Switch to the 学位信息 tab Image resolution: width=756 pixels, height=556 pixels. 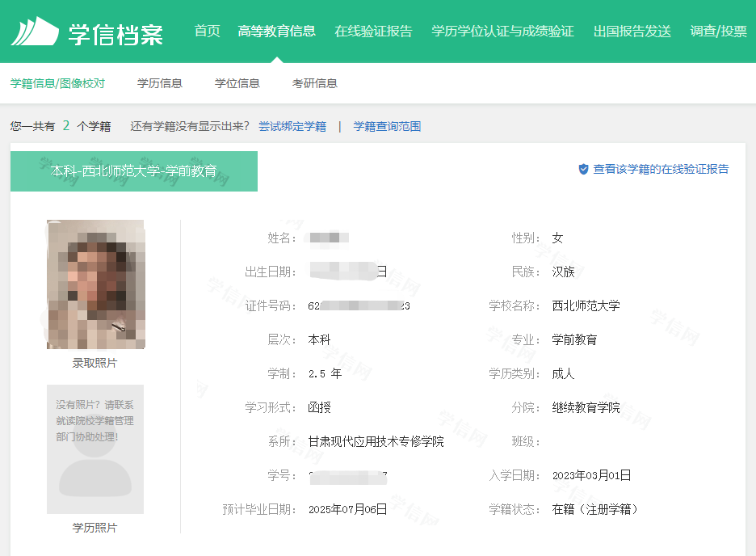coord(237,83)
